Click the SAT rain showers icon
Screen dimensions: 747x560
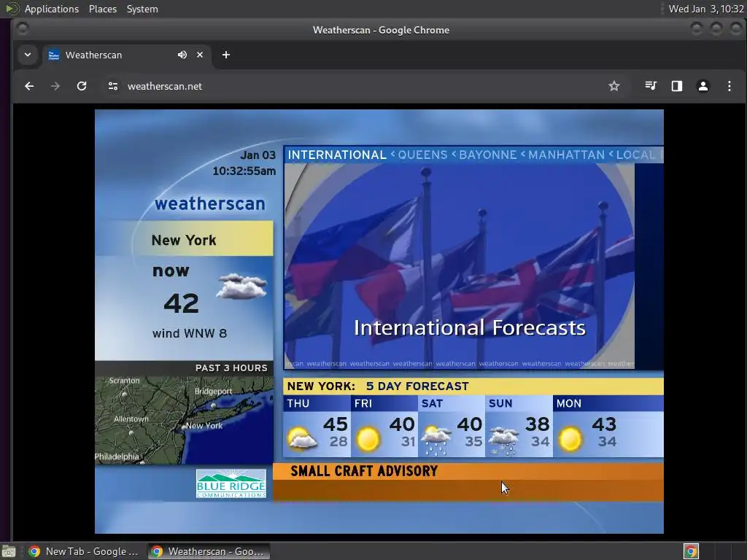pos(436,440)
